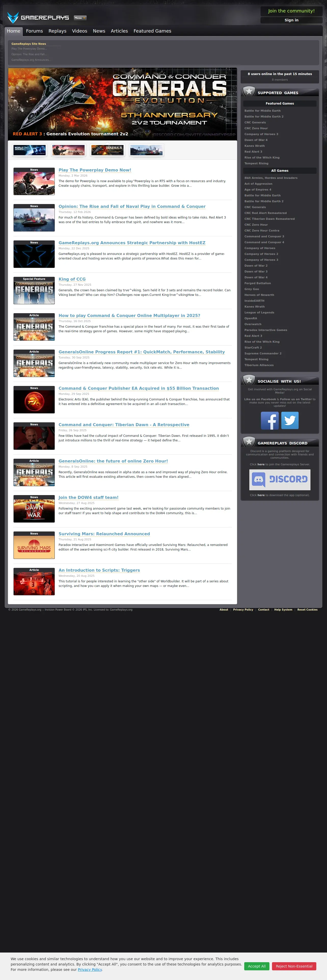327x980 pixels.
Task: Click the GameReplays logo icon
Action: click(x=13, y=18)
